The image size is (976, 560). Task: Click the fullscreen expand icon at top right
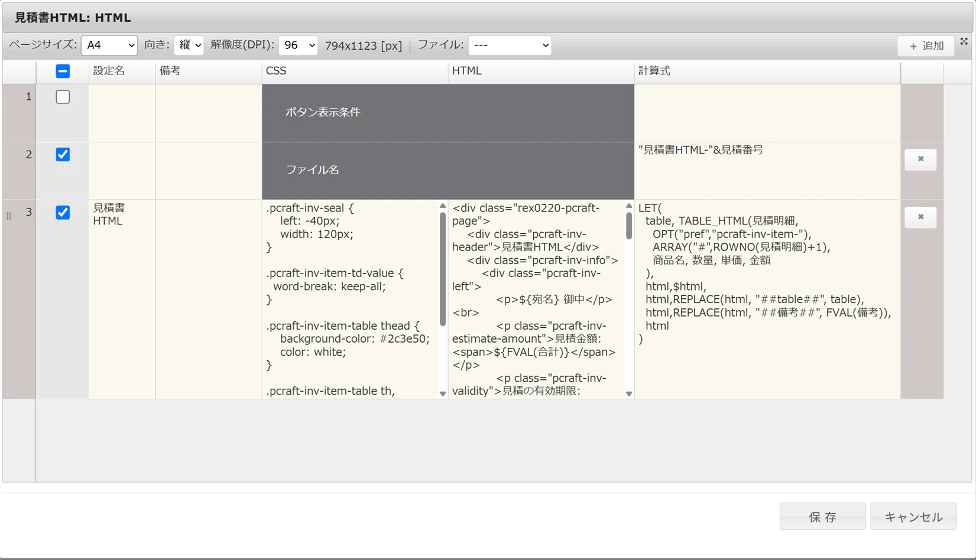tap(964, 41)
